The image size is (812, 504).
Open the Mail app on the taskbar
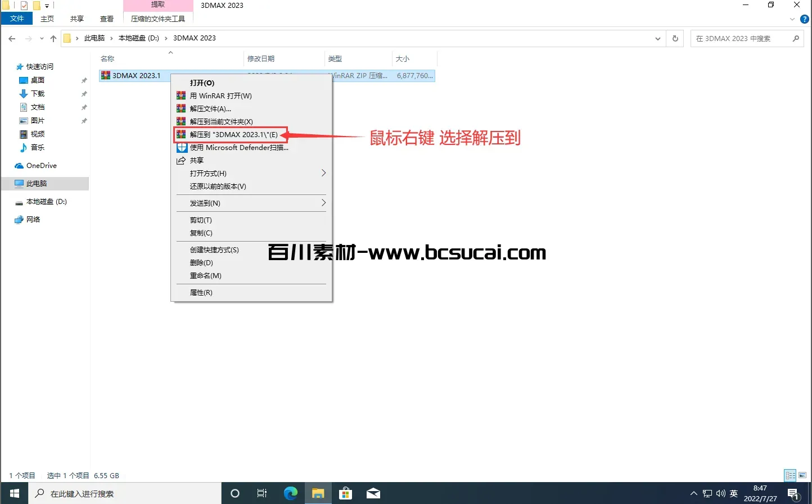[373, 493]
